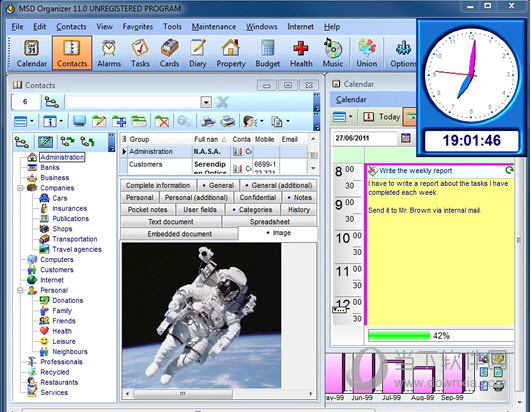
Task: Select the Friends group
Action: coord(64,321)
